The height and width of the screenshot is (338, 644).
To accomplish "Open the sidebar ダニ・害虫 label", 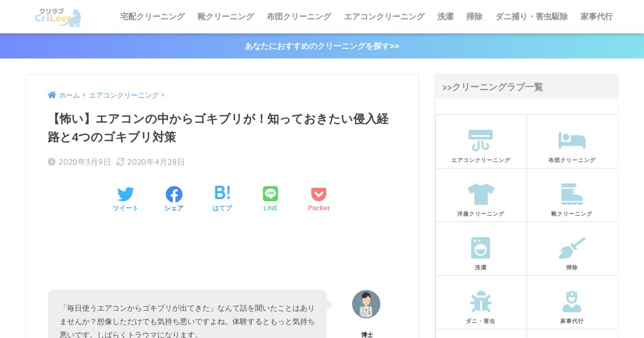I will tap(480, 321).
